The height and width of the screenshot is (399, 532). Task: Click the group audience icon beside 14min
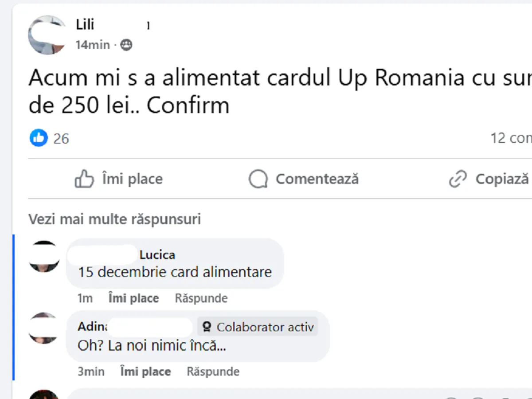(x=126, y=45)
